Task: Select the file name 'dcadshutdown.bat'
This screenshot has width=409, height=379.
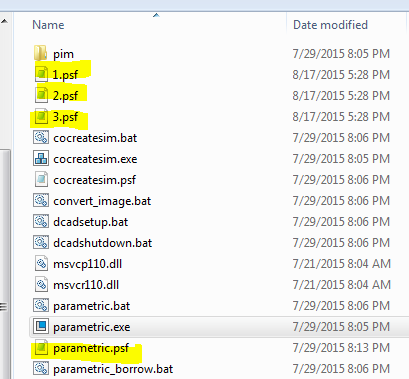Action: 103,243
